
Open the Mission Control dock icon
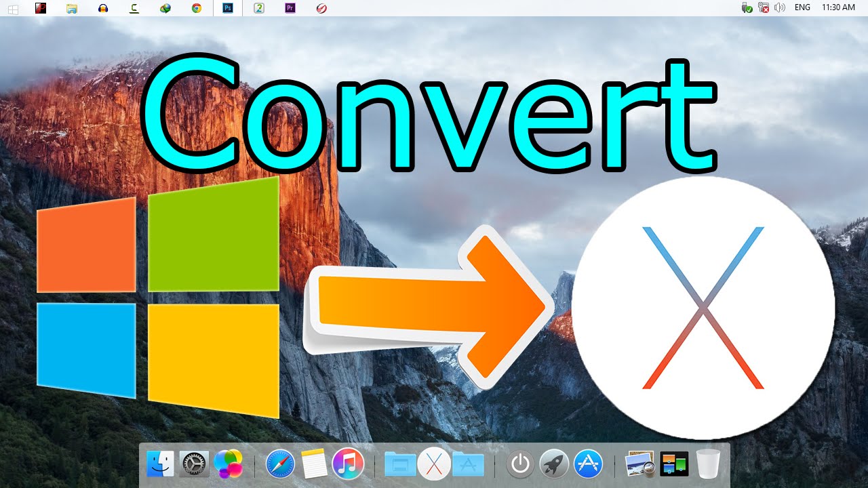click(674, 464)
